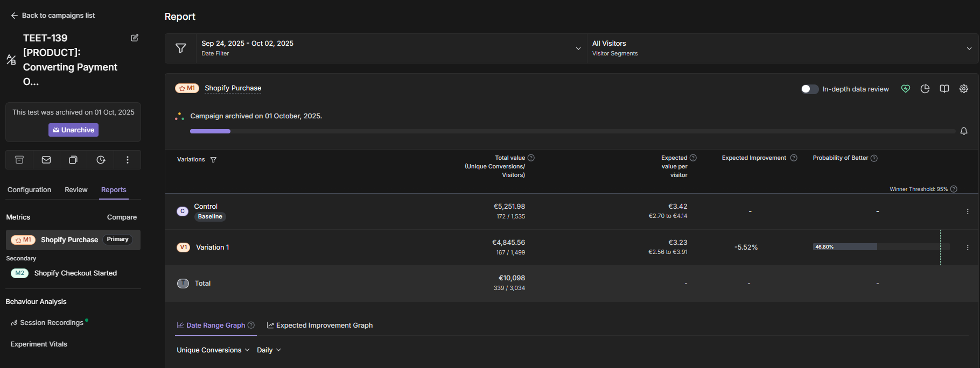Click the envelope mail icon in sidebar toolbar
Image resolution: width=980 pixels, height=368 pixels.
[46, 160]
